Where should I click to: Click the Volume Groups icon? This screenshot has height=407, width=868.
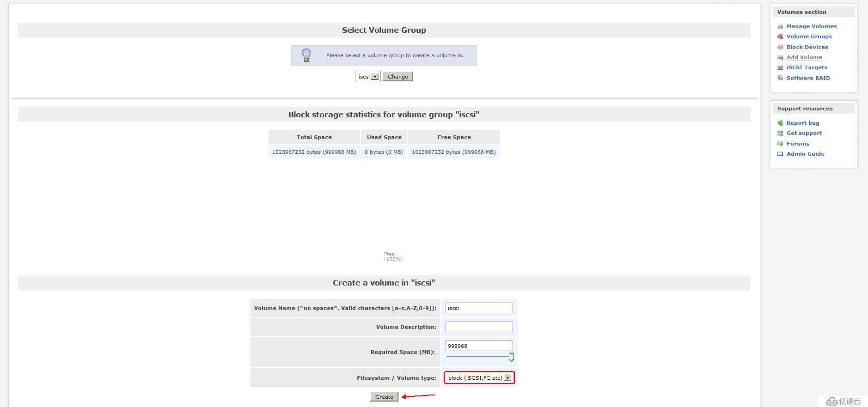780,36
